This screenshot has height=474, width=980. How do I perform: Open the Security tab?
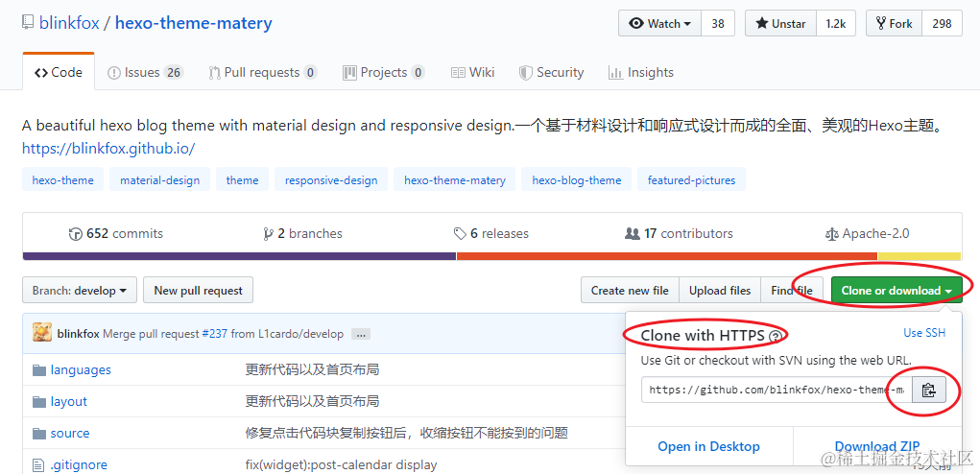pos(551,72)
